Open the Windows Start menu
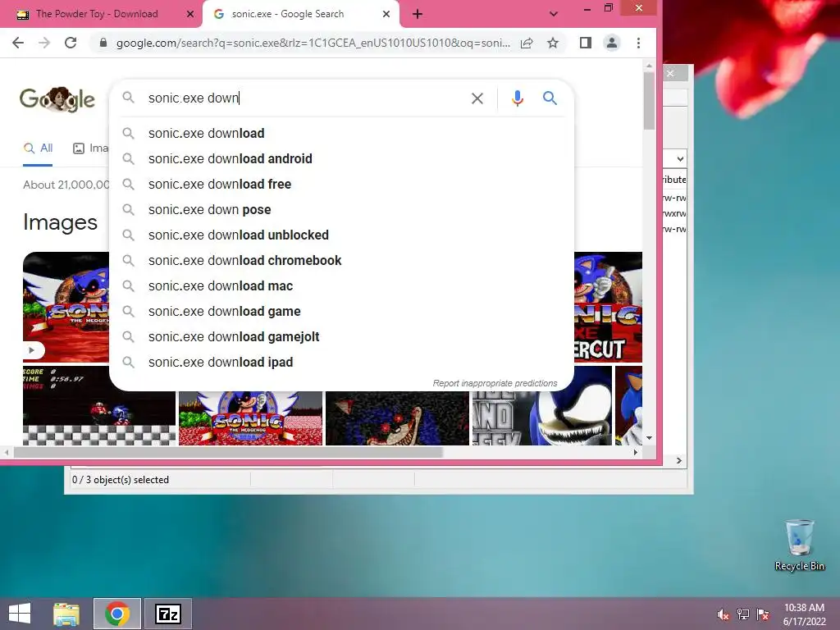Image resolution: width=840 pixels, height=630 pixels. (x=20, y=614)
